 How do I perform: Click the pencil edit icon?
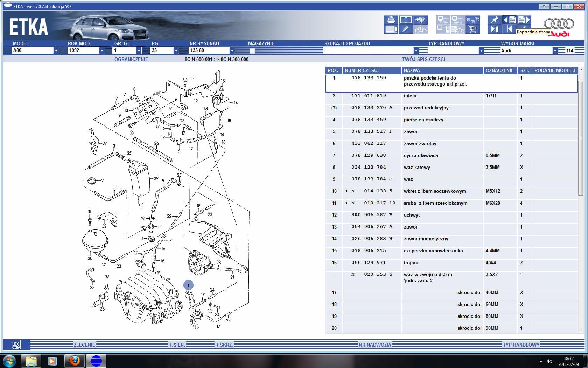point(406,29)
